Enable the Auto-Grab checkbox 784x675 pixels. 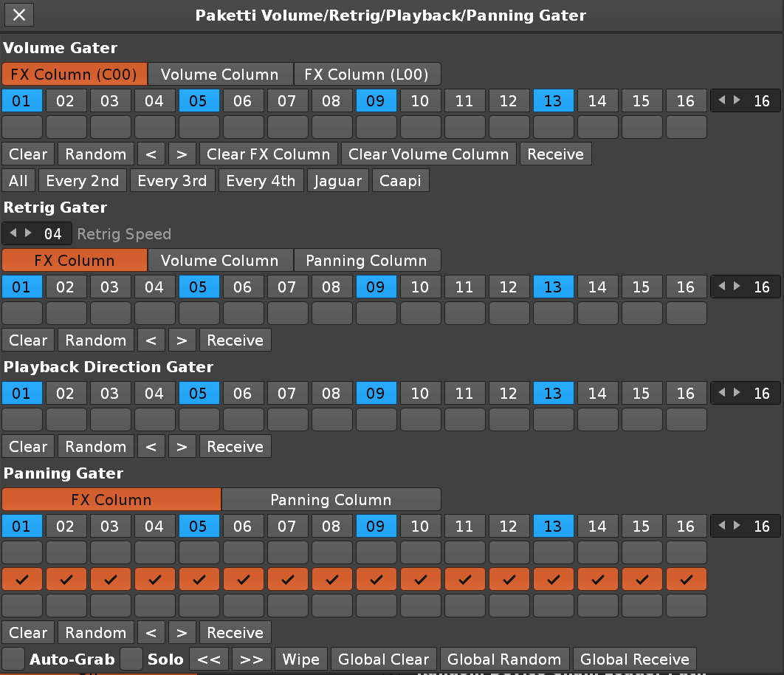pyautogui.click(x=13, y=659)
